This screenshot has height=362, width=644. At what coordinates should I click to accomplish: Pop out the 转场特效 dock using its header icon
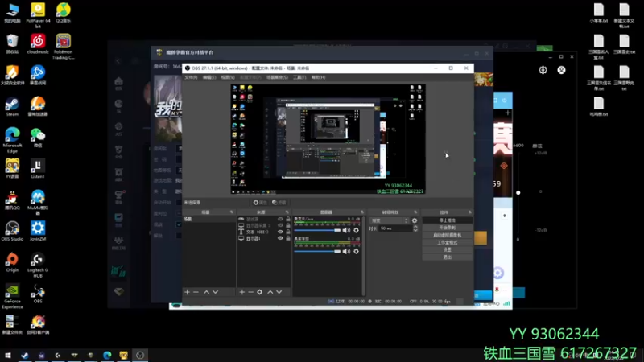coord(415,212)
